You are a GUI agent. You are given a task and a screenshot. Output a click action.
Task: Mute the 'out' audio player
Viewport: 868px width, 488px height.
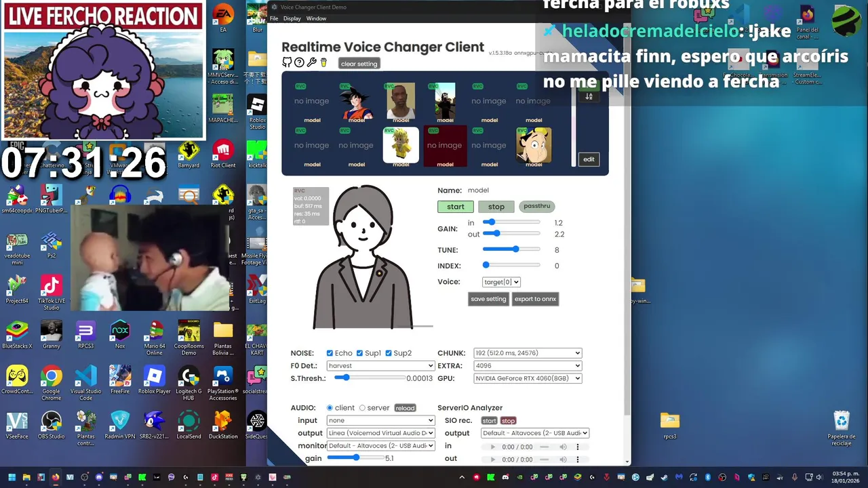(x=563, y=459)
